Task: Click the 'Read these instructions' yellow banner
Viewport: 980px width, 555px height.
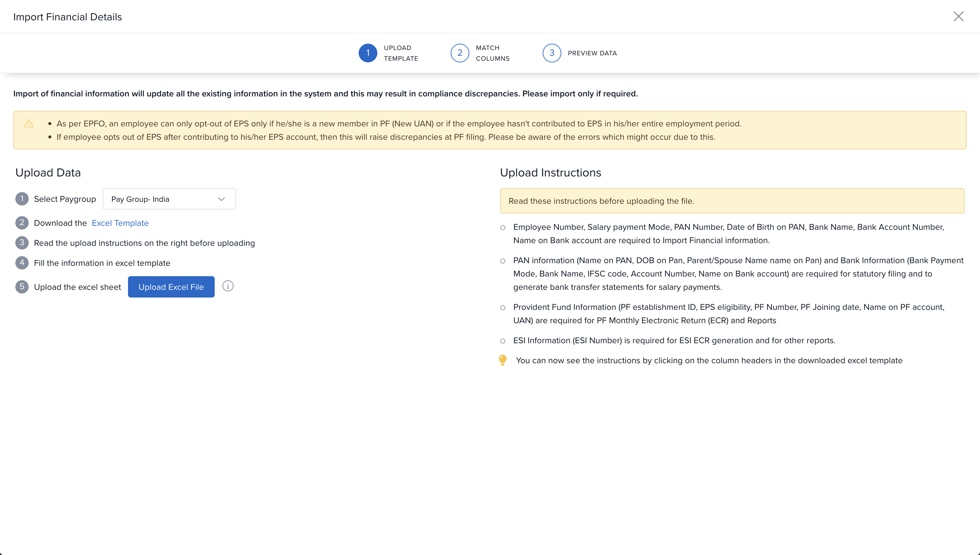Action: pyautogui.click(x=732, y=201)
